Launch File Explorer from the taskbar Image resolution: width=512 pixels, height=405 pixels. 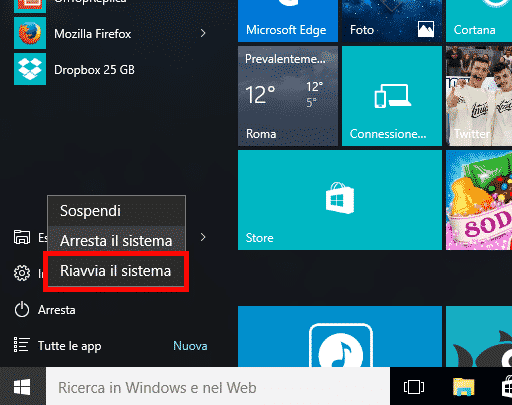click(x=464, y=387)
